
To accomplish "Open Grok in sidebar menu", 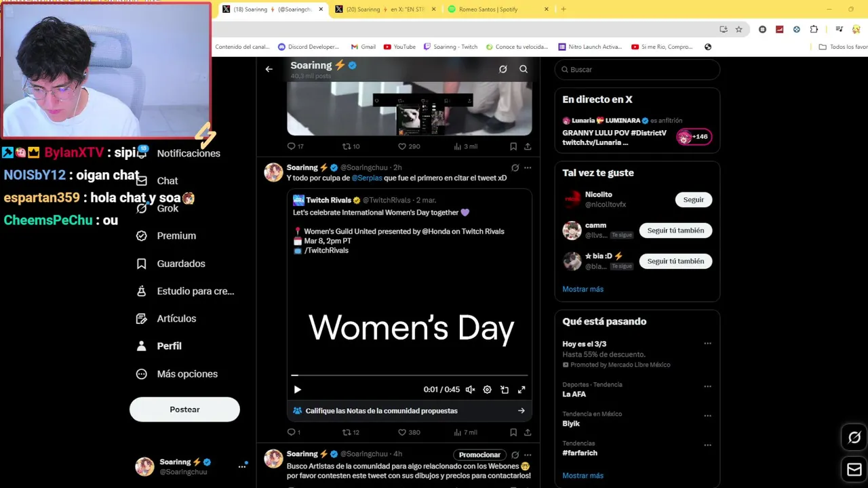I will [157, 208].
